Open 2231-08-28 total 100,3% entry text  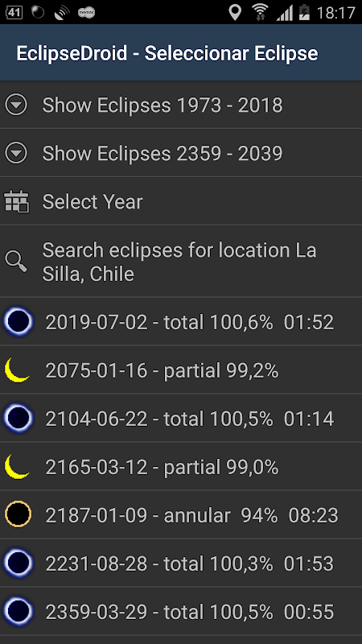click(x=190, y=564)
